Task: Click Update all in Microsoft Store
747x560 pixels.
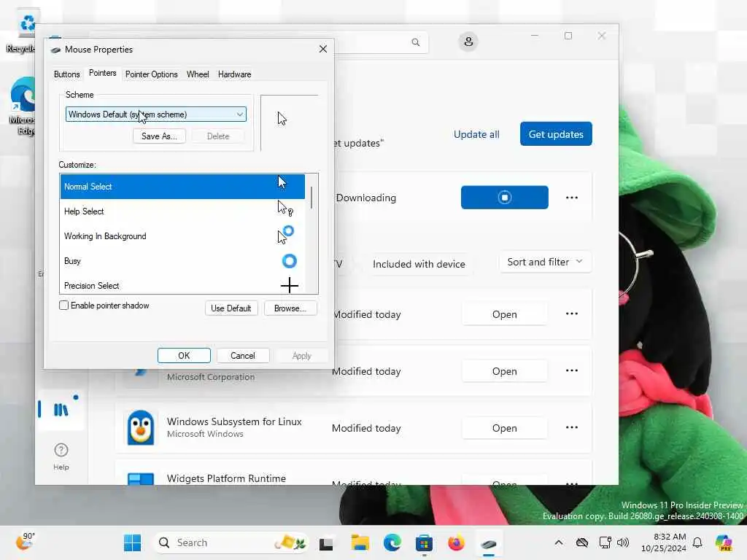Action: tap(476, 134)
